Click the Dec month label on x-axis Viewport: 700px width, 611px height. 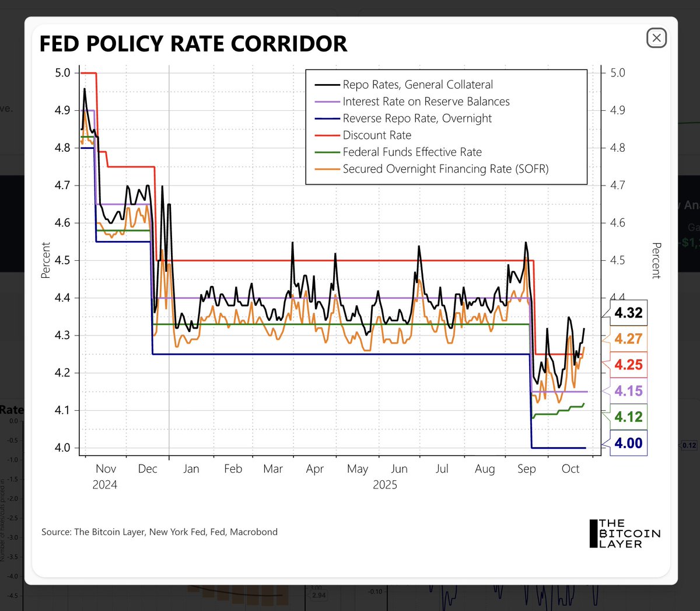148,469
